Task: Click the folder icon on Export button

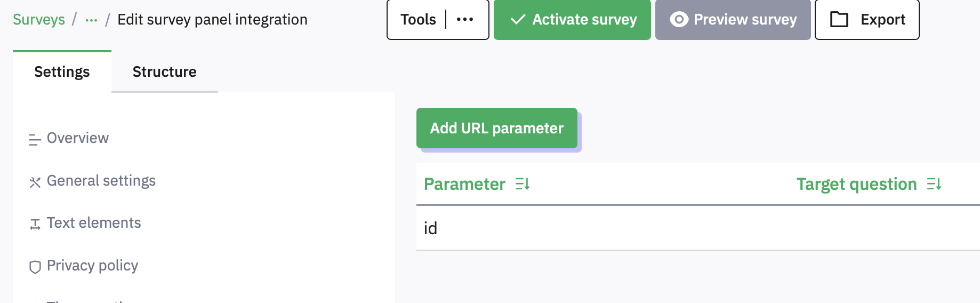Action: pos(839,20)
